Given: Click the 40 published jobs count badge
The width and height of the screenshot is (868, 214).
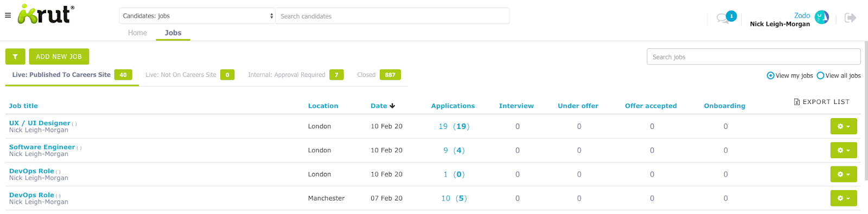Looking at the screenshot, I should (x=123, y=75).
